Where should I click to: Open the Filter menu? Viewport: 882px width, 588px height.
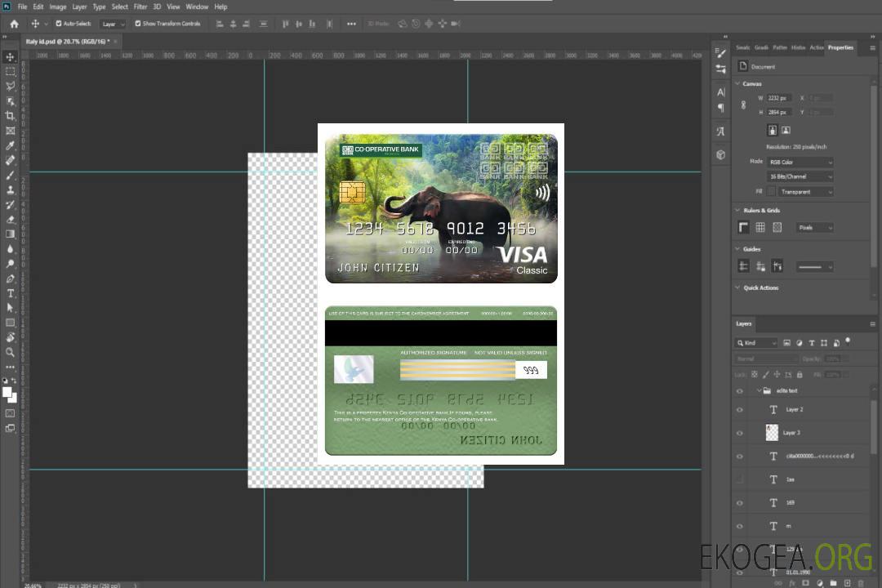[x=140, y=7]
